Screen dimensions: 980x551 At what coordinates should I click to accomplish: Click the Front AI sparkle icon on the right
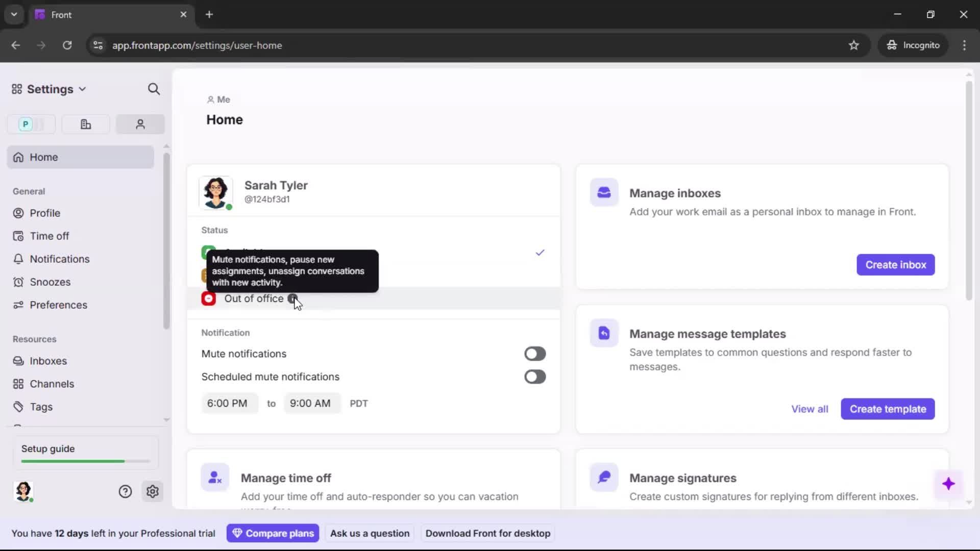pyautogui.click(x=948, y=484)
